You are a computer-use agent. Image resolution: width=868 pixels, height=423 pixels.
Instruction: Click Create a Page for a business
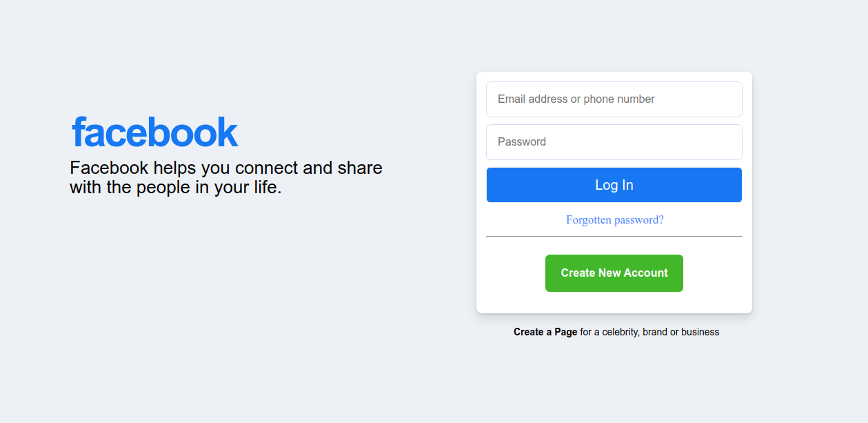545,331
